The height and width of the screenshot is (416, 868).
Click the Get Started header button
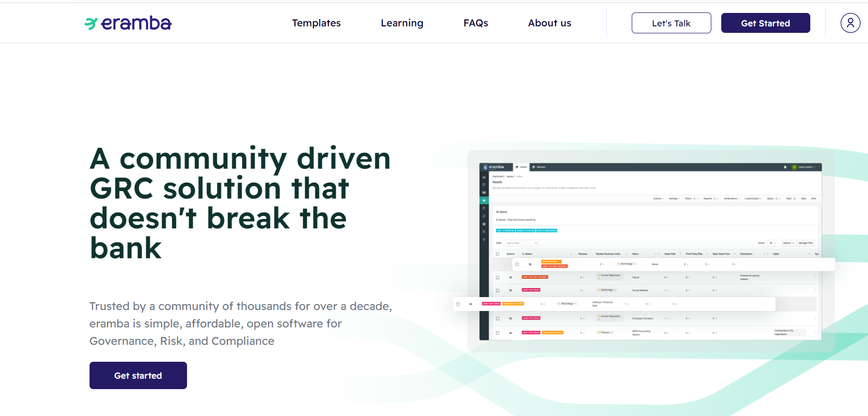(x=766, y=23)
